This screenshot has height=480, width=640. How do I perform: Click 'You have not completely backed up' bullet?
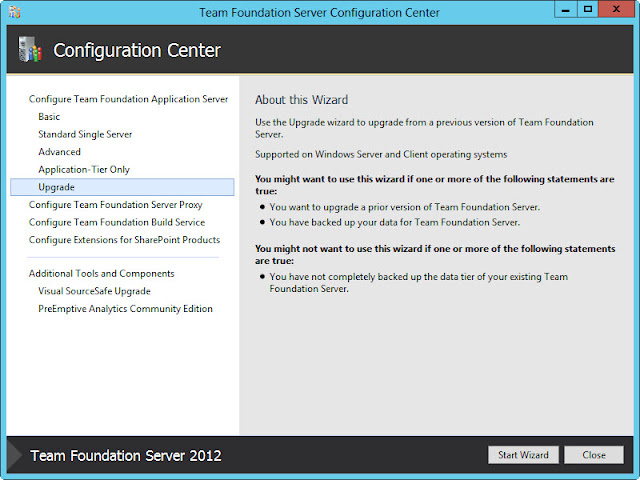[x=418, y=282]
